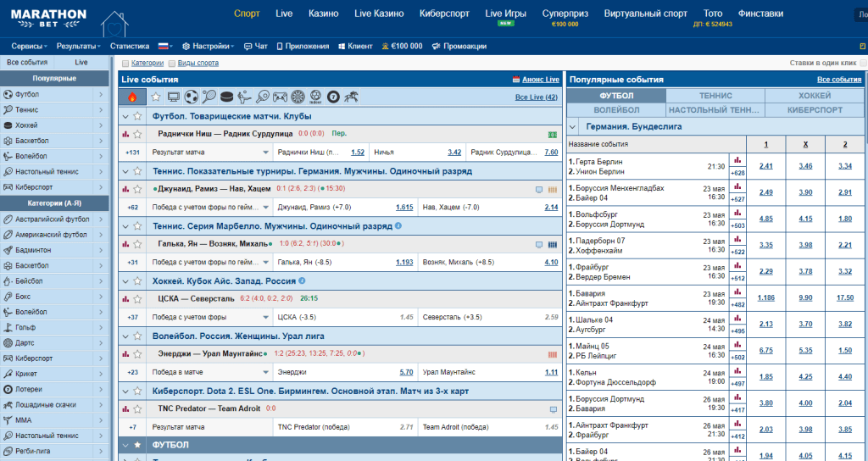Click the Marathon Bet house logo icon
868x461 pixels.
tap(112, 23)
